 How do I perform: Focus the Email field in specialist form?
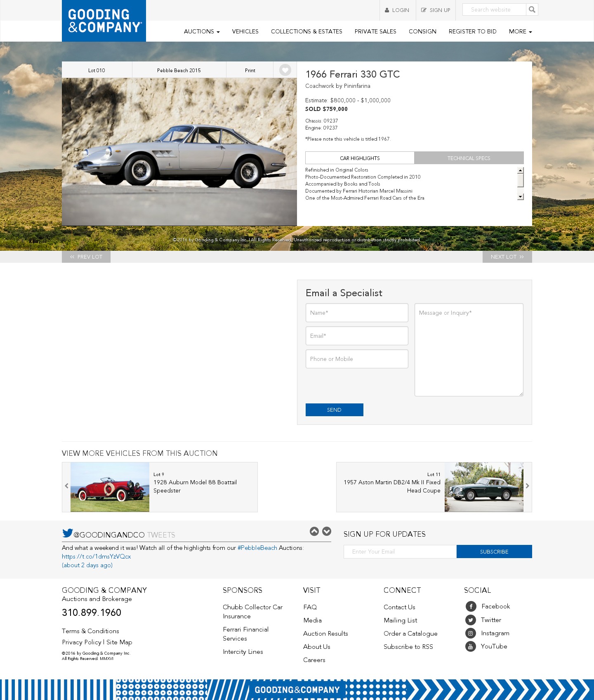pos(357,336)
